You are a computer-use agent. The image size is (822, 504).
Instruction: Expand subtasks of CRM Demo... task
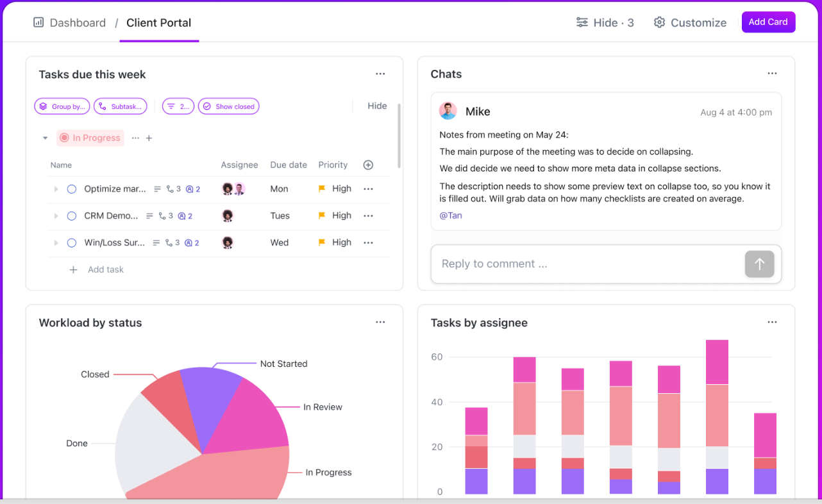56,216
